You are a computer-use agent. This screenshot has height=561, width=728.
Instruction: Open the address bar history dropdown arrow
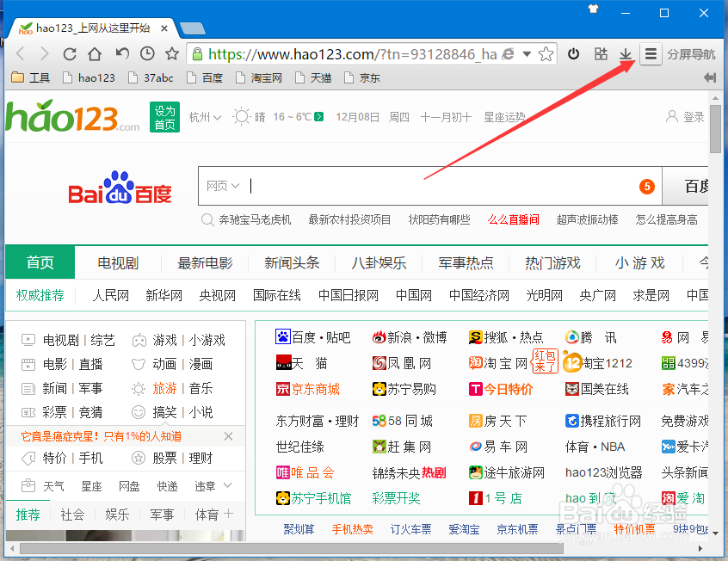[527, 53]
